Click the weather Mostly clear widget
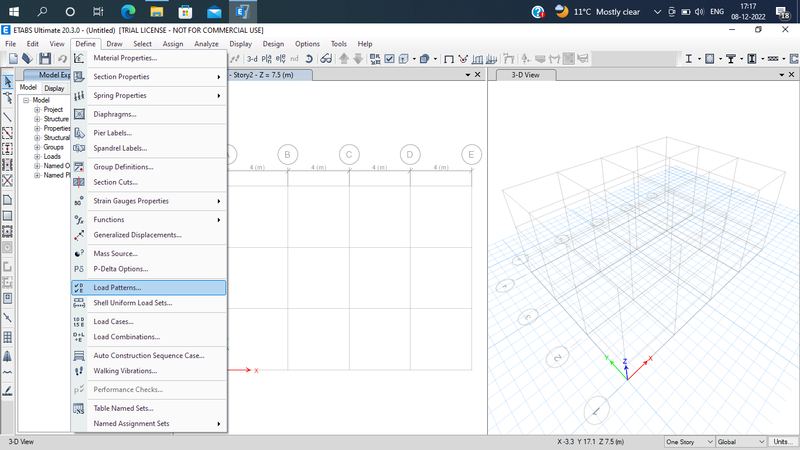This screenshot has width=800, height=450. [597, 11]
